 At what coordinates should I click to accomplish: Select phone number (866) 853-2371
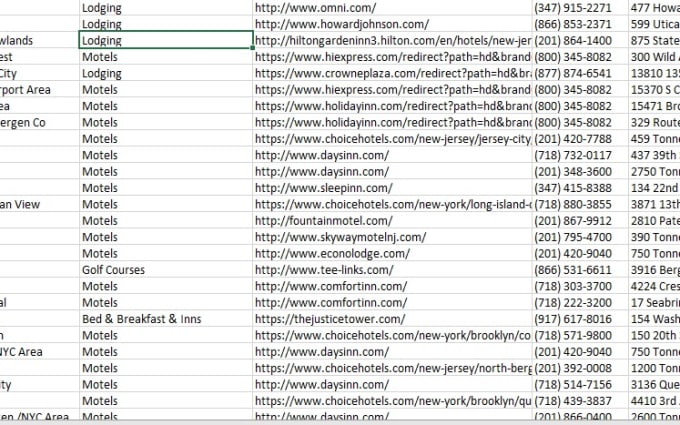[580, 24]
